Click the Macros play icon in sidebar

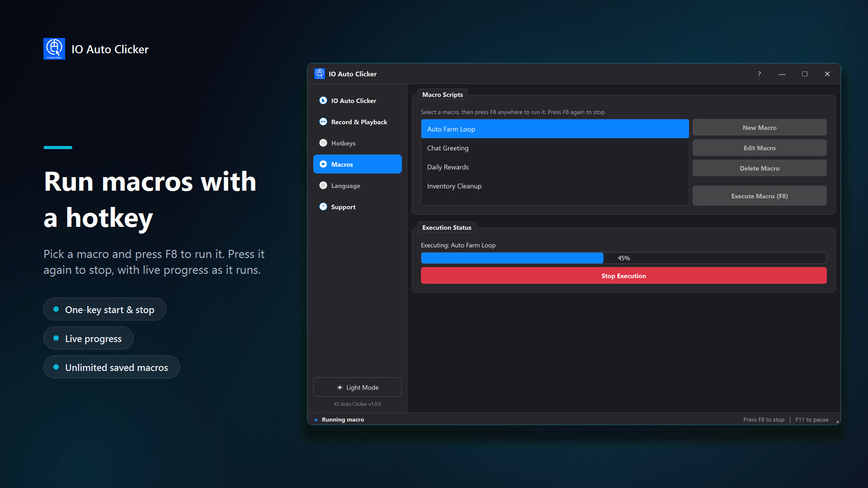[323, 164]
